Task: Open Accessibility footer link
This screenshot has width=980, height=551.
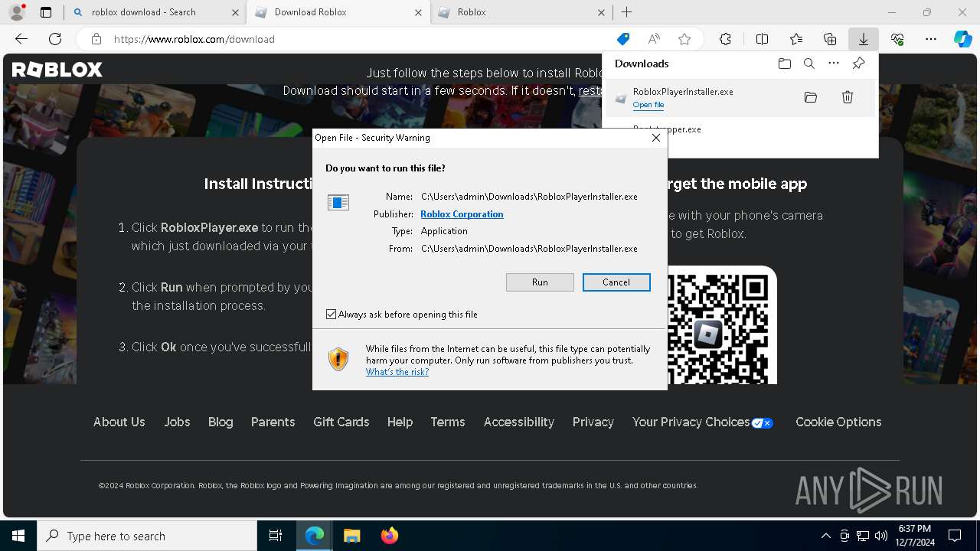Action: click(518, 422)
